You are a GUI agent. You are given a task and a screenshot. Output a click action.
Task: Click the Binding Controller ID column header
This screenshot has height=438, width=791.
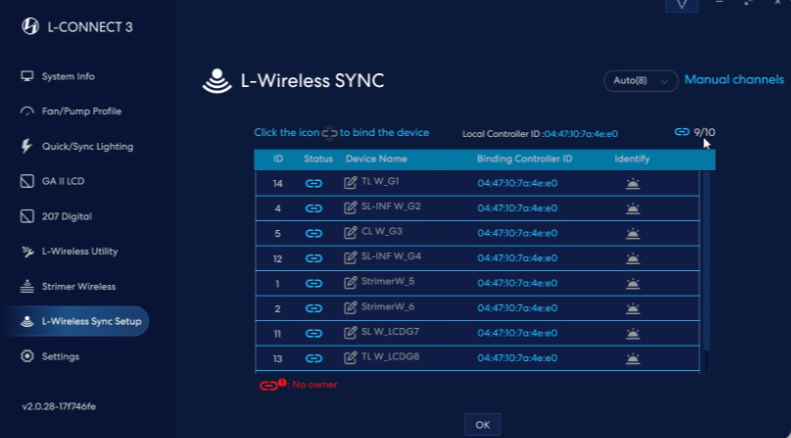[x=524, y=159]
